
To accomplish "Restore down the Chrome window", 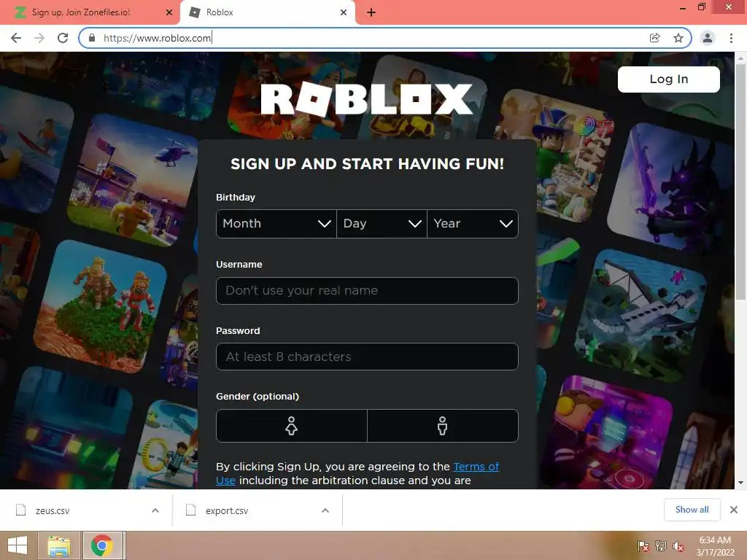I will click(x=702, y=7).
